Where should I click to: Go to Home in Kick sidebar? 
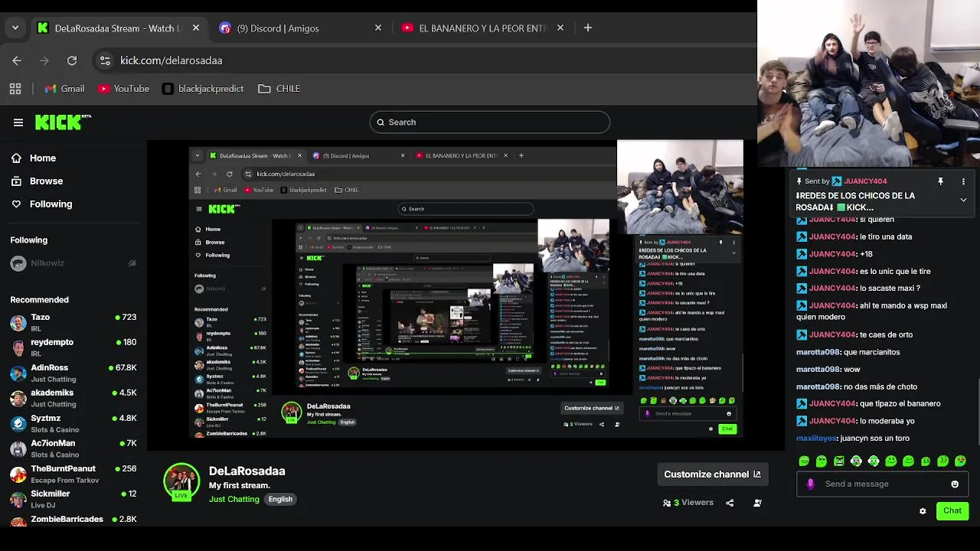pos(34,158)
